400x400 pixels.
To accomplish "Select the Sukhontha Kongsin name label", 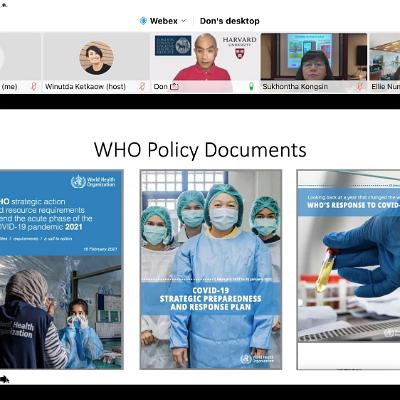I will [x=295, y=87].
